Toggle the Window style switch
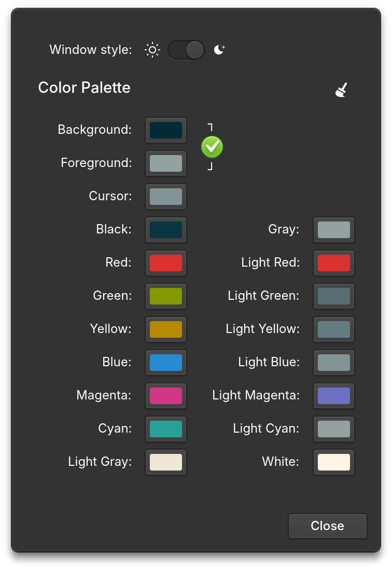Image resolution: width=392 pixels, height=567 pixels. (186, 50)
